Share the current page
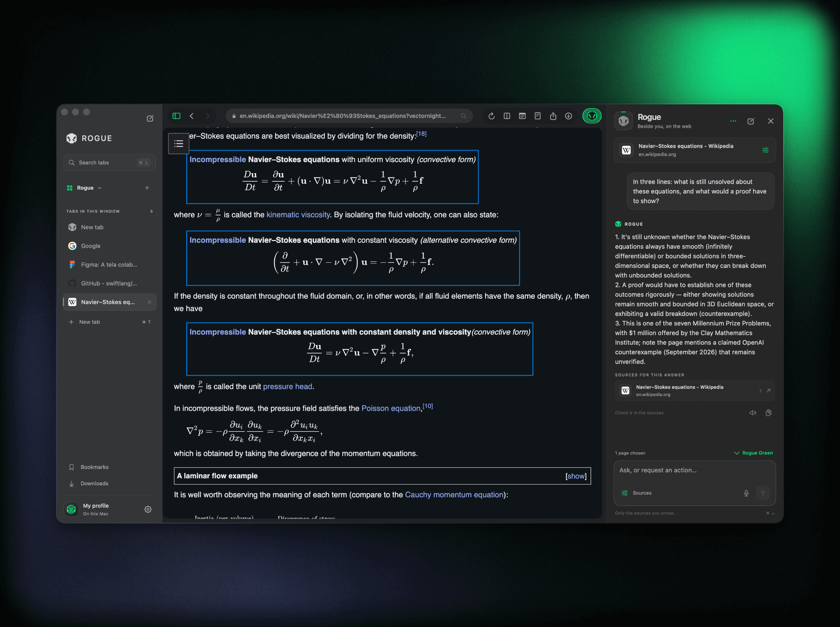This screenshot has height=627, width=840. (x=553, y=116)
